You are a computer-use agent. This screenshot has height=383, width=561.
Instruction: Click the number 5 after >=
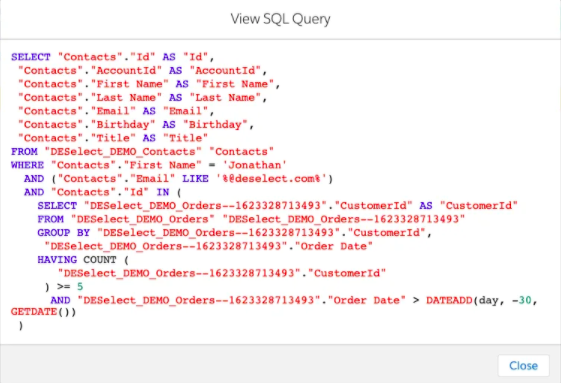pyautogui.click(x=80, y=287)
